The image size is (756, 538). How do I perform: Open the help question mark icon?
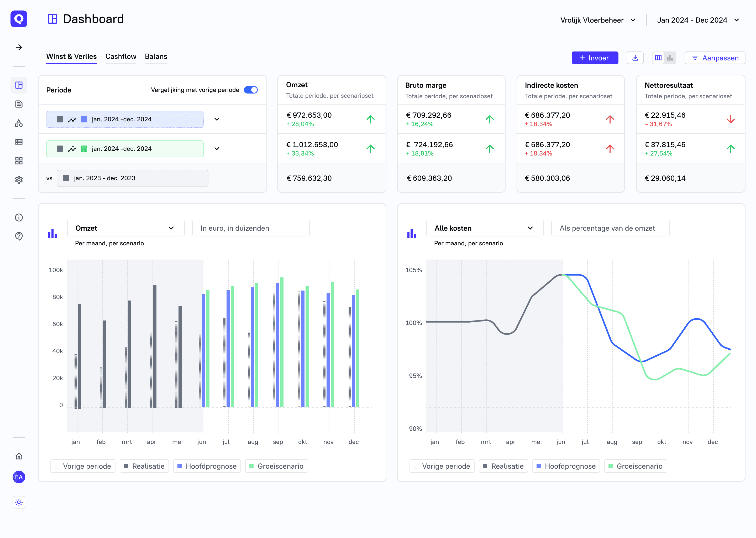pyautogui.click(x=19, y=236)
